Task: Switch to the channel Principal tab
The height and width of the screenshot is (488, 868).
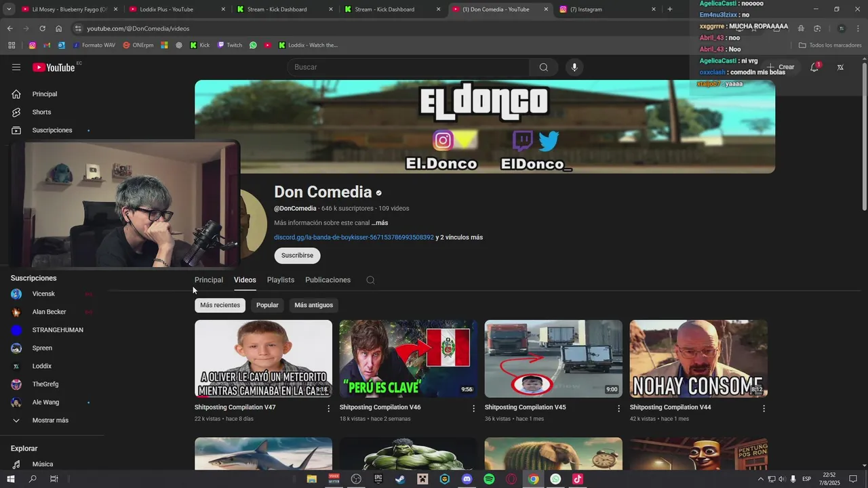Action: [209, 280]
